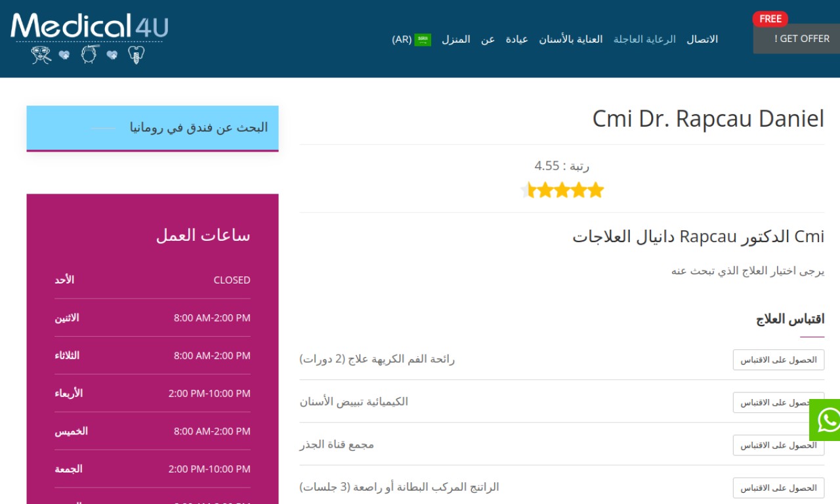Open عيادة menu item
The width and height of the screenshot is (840, 504).
click(516, 39)
